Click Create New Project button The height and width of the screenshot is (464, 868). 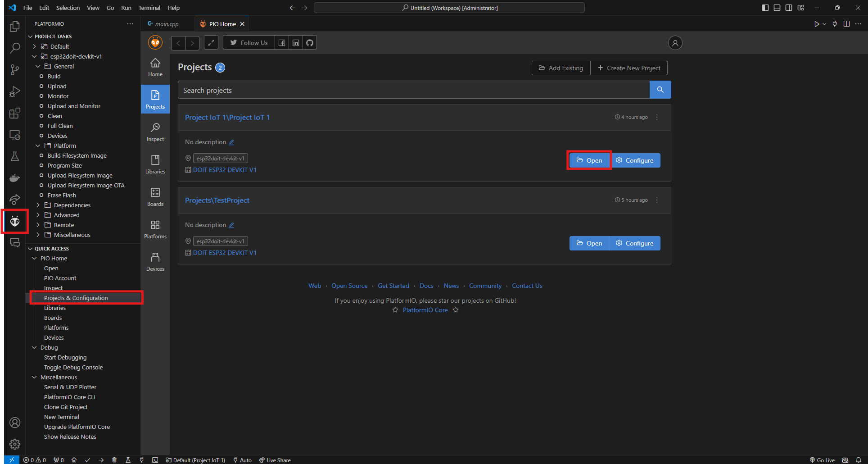tap(629, 68)
